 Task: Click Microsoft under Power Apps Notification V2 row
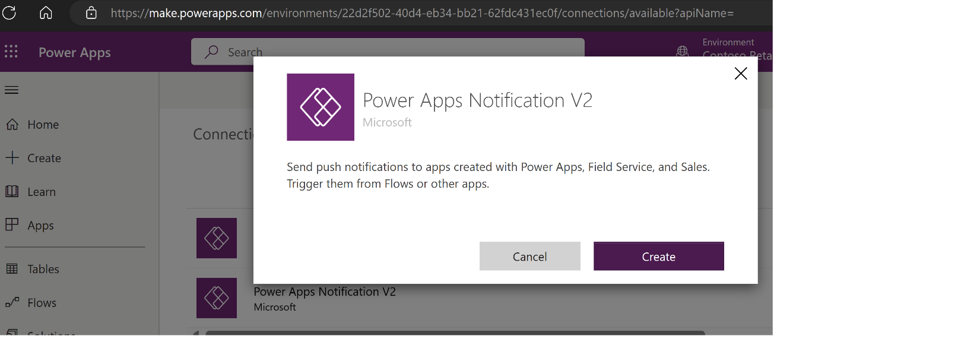tap(275, 307)
